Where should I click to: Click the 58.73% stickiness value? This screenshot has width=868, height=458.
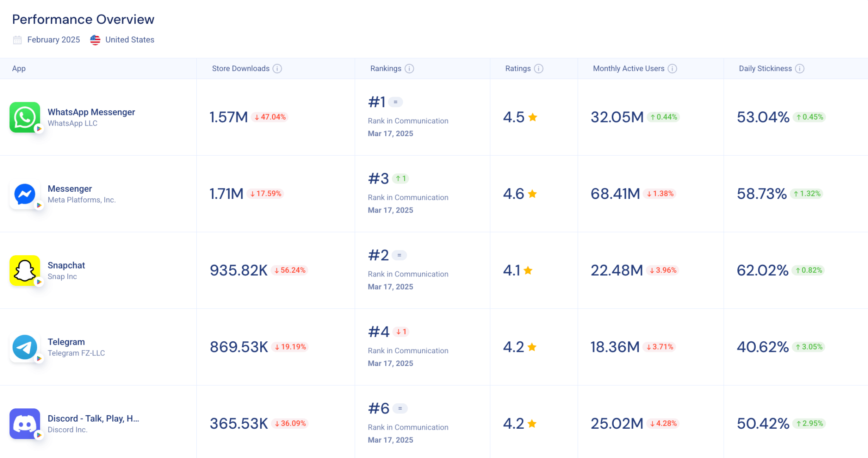[x=762, y=194]
